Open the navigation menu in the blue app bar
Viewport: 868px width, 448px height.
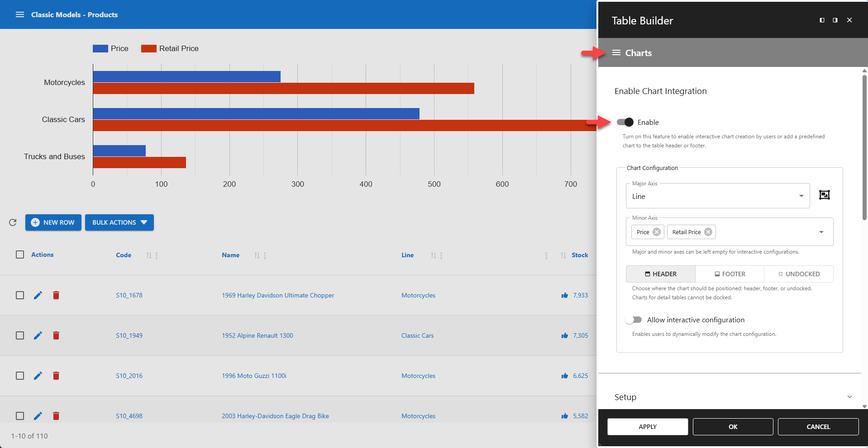(x=20, y=14)
